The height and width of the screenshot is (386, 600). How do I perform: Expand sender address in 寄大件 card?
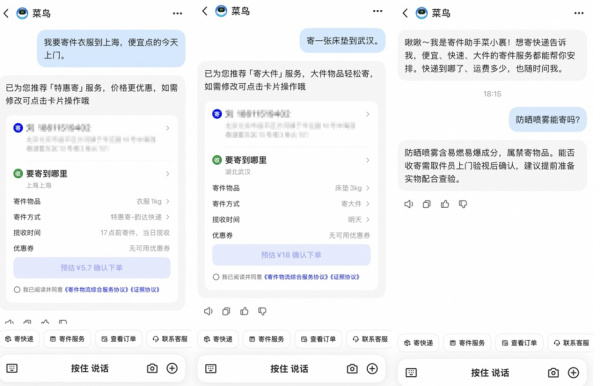coord(291,124)
